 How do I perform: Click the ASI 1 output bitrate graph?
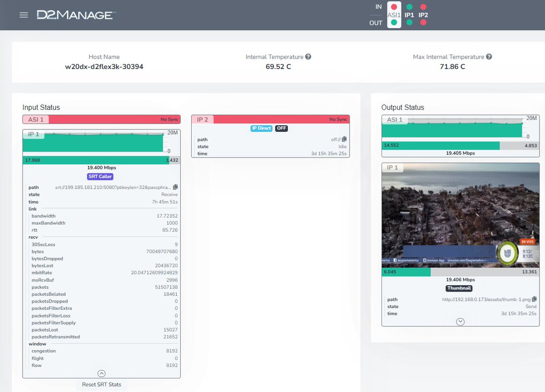[452, 128]
